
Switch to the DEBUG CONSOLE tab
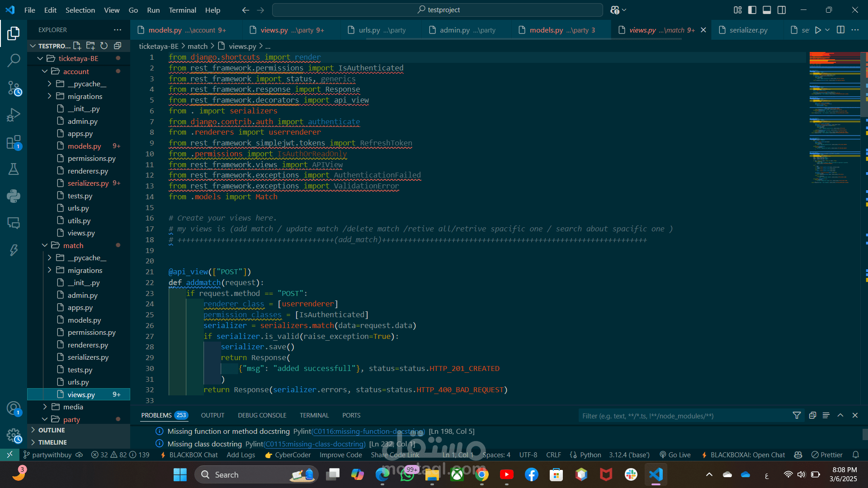pos(262,415)
